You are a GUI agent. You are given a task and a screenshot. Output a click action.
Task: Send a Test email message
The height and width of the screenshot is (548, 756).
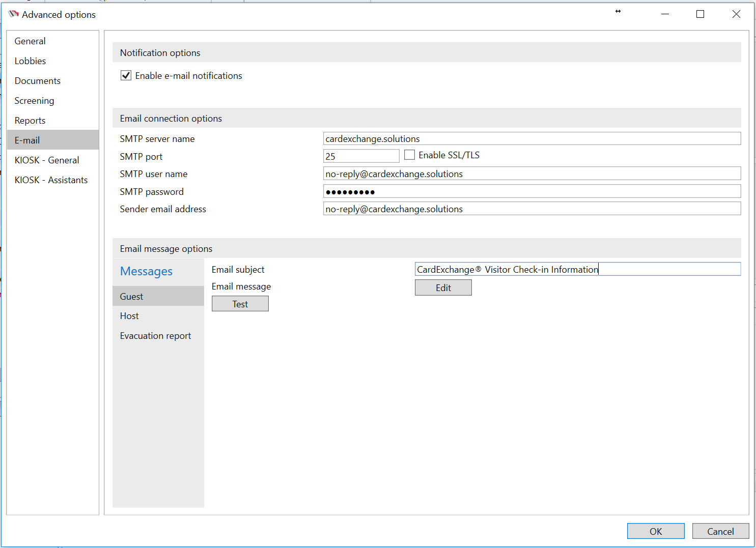click(x=240, y=304)
